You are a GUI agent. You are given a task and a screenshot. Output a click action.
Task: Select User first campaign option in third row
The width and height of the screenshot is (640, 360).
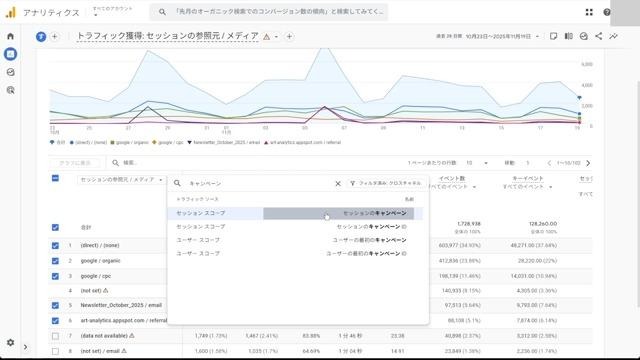295,240
